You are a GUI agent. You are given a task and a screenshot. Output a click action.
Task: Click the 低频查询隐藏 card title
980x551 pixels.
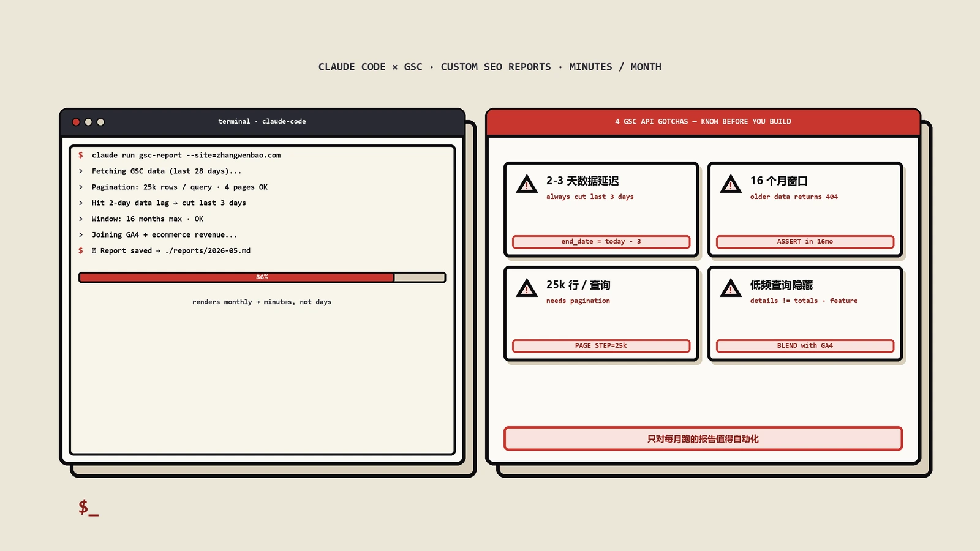click(x=782, y=285)
